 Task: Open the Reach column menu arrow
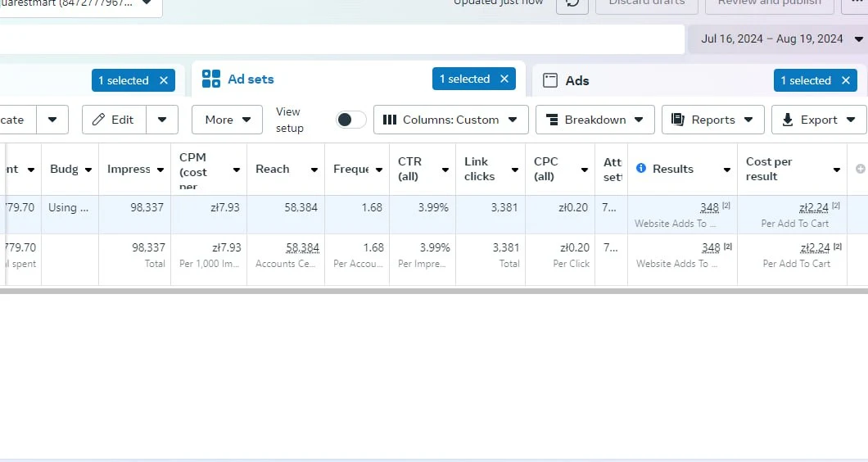click(x=314, y=170)
